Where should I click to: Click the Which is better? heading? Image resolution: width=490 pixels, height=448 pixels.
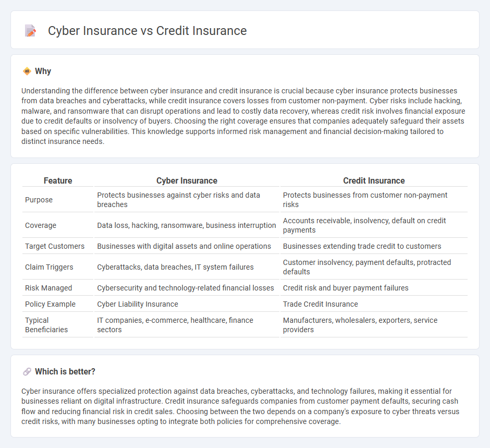(65, 371)
